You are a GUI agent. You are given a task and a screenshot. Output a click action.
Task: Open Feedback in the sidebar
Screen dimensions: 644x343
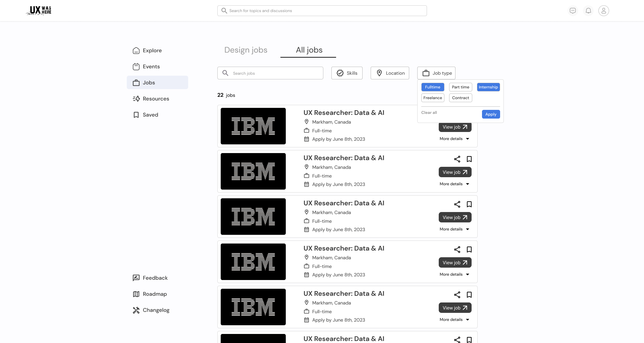pyautogui.click(x=157, y=278)
